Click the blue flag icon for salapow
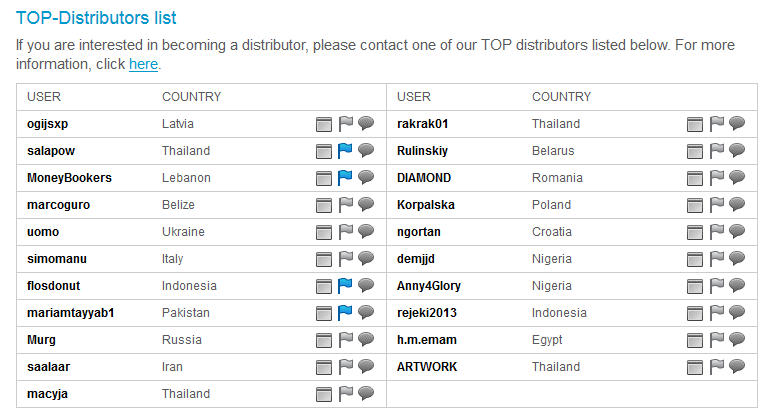 coord(345,151)
